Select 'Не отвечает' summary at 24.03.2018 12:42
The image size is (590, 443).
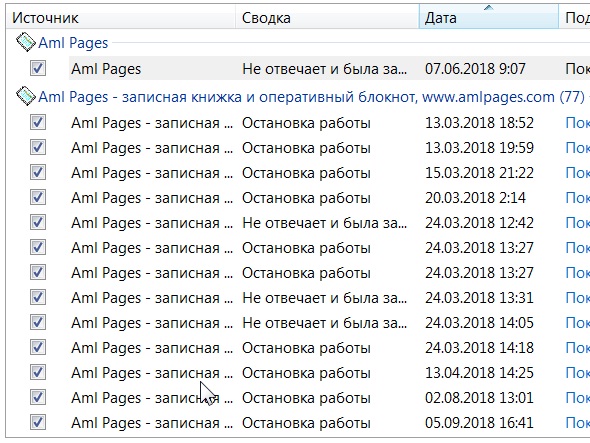(324, 223)
